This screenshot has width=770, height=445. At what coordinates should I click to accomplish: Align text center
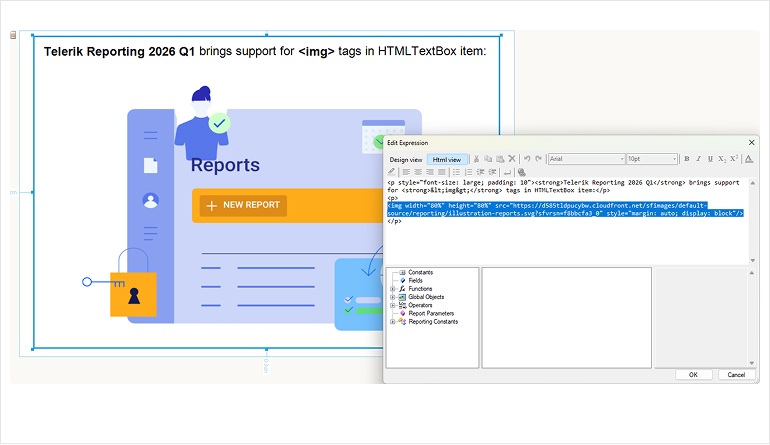418,172
